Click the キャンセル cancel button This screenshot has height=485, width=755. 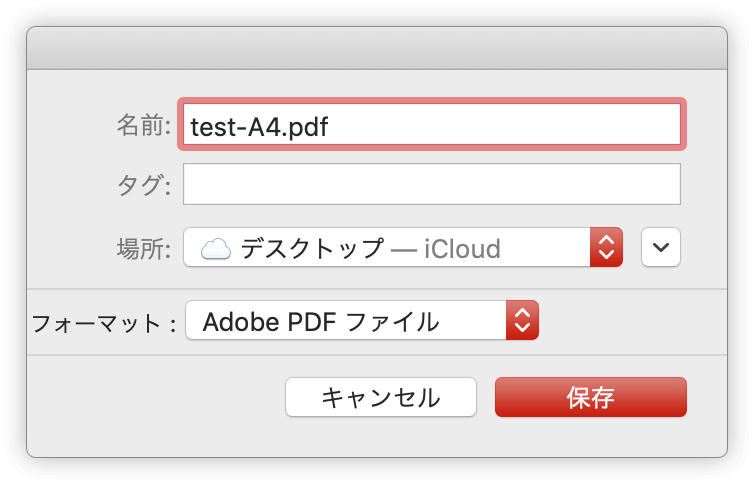click(x=381, y=397)
